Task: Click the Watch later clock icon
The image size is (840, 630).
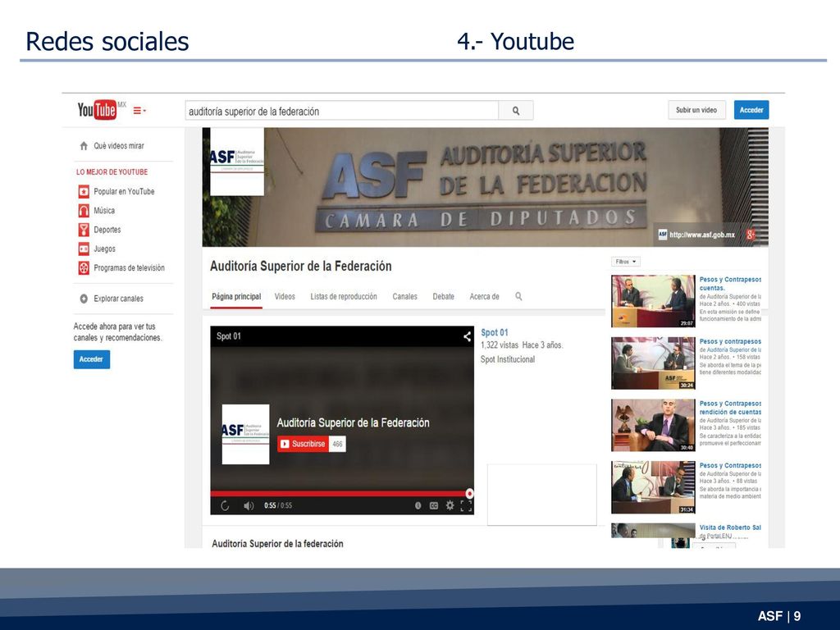Action: [418, 505]
